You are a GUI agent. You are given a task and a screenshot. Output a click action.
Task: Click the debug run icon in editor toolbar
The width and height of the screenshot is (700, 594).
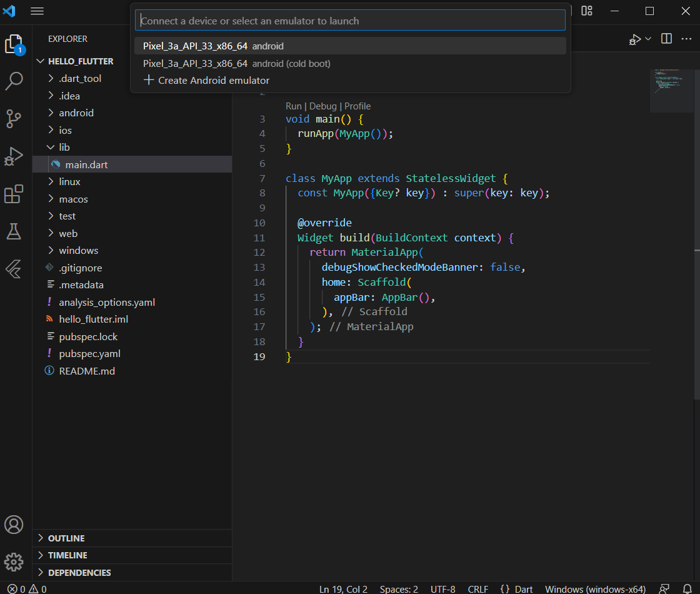(635, 39)
